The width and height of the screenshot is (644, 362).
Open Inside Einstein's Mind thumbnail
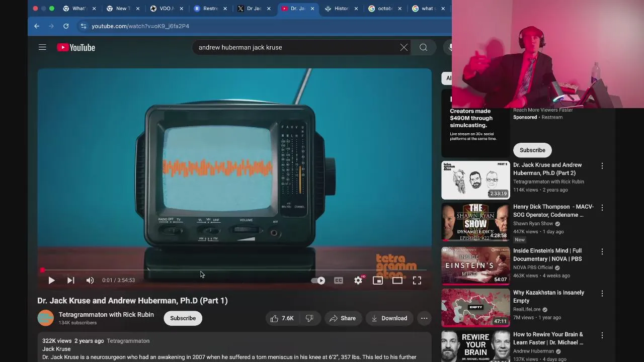[475, 265]
